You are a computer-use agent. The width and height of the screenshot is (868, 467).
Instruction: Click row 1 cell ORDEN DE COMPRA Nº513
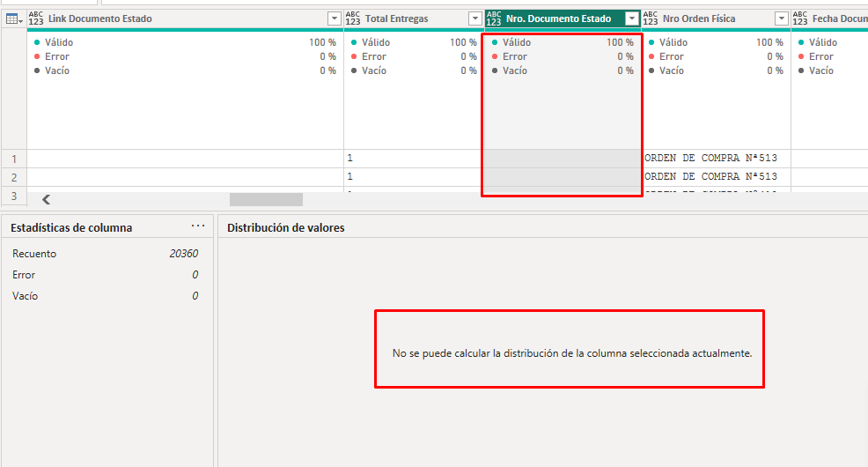point(711,159)
